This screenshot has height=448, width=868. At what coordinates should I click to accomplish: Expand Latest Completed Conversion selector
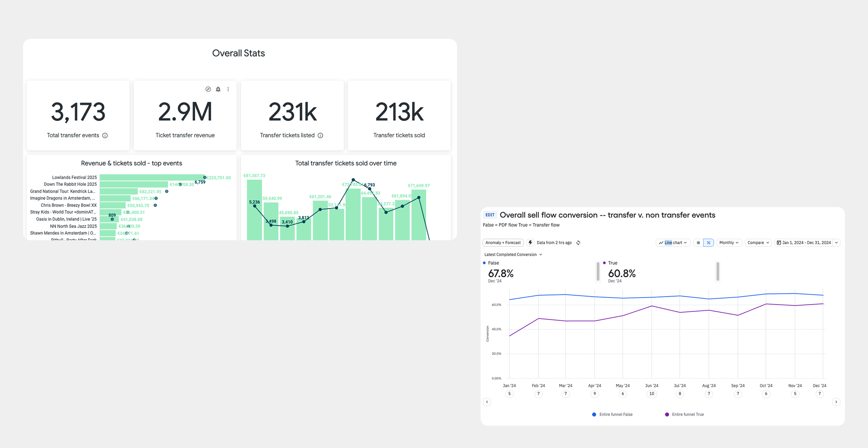[513, 255]
